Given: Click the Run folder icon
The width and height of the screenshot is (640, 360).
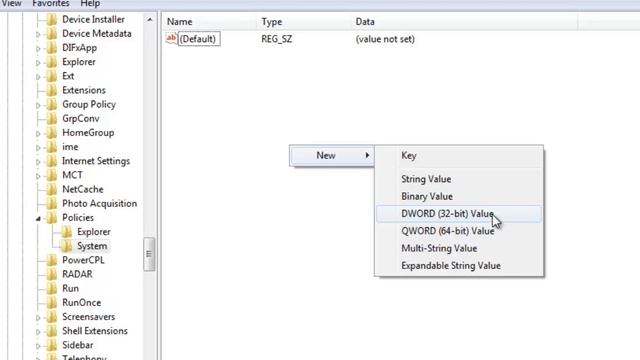Looking at the screenshot, I should tap(52, 288).
